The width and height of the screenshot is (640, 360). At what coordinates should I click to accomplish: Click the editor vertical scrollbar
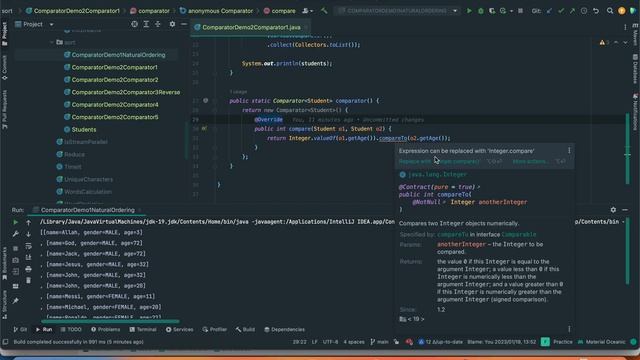click(x=628, y=149)
